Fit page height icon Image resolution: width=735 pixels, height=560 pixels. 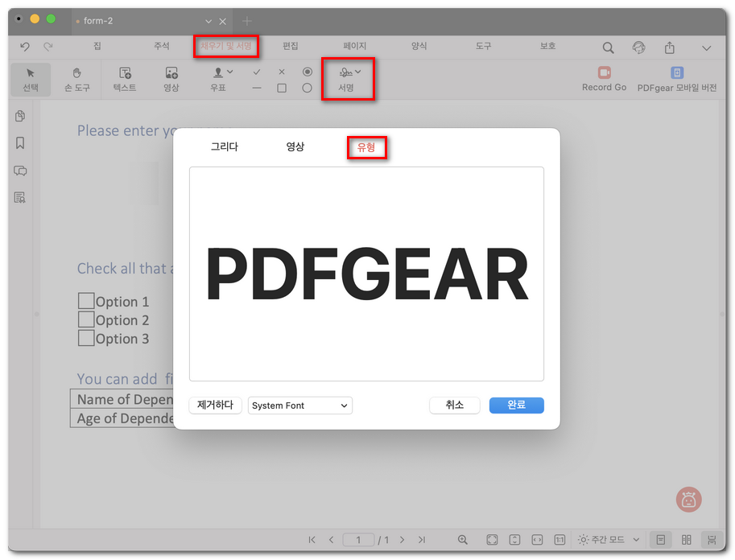514,540
